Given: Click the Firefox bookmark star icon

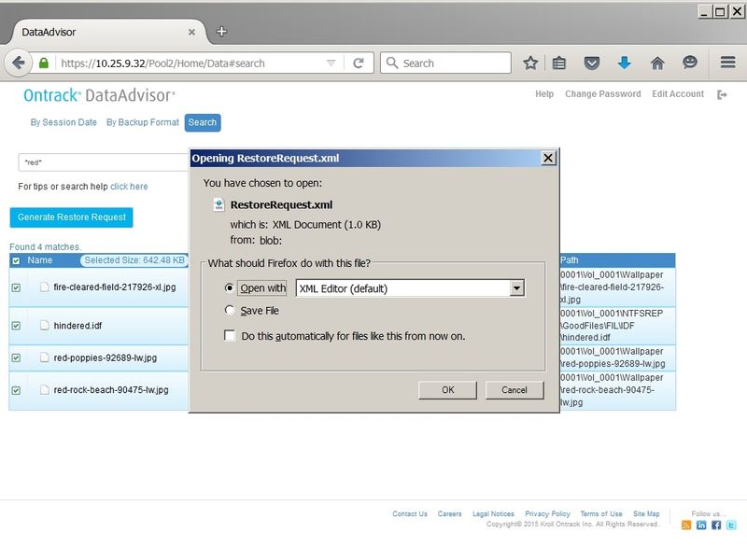Looking at the screenshot, I should coord(530,63).
